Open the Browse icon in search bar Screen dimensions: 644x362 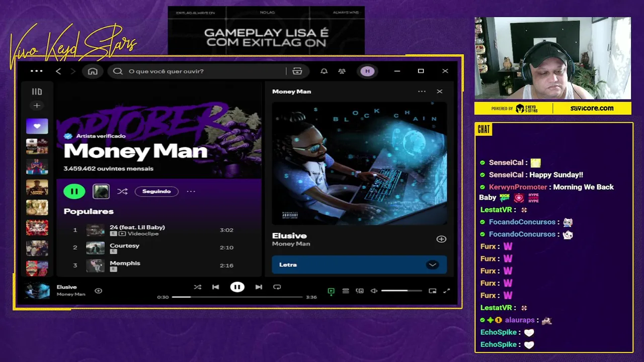pyautogui.click(x=297, y=71)
